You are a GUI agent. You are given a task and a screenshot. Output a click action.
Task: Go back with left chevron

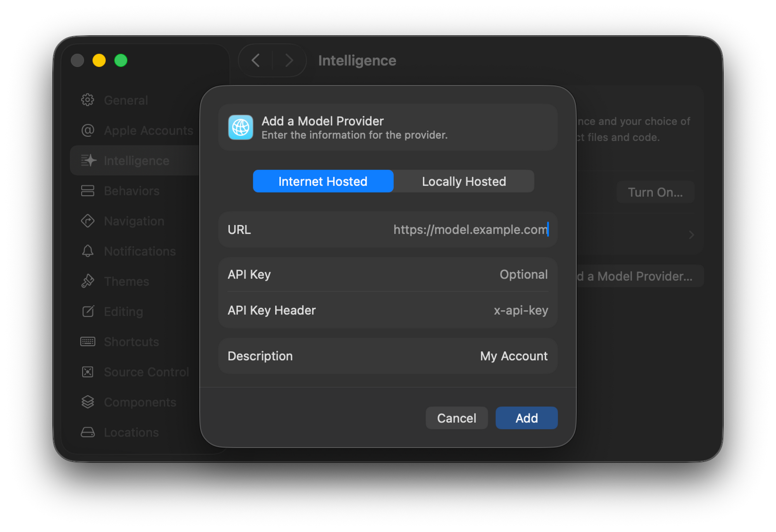coord(256,60)
